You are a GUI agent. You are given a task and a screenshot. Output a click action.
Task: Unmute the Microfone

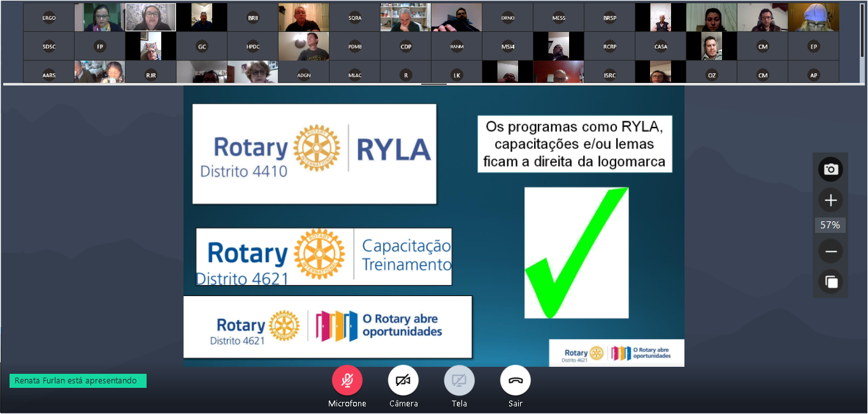[x=347, y=381]
